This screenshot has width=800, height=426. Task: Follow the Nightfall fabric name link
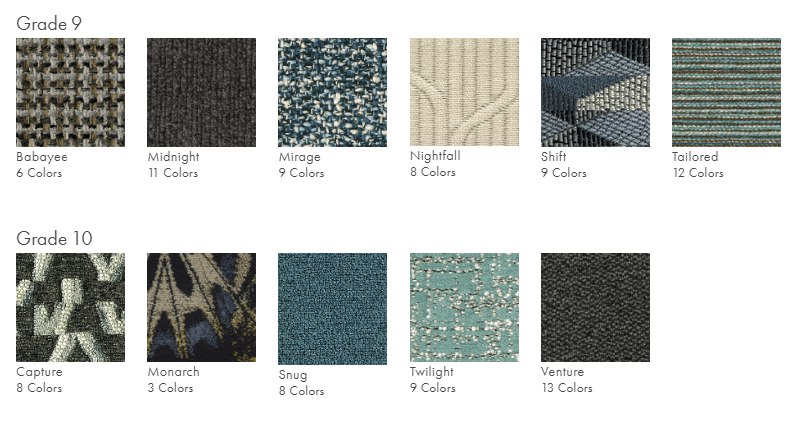pyautogui.click(x=435, y=156)
